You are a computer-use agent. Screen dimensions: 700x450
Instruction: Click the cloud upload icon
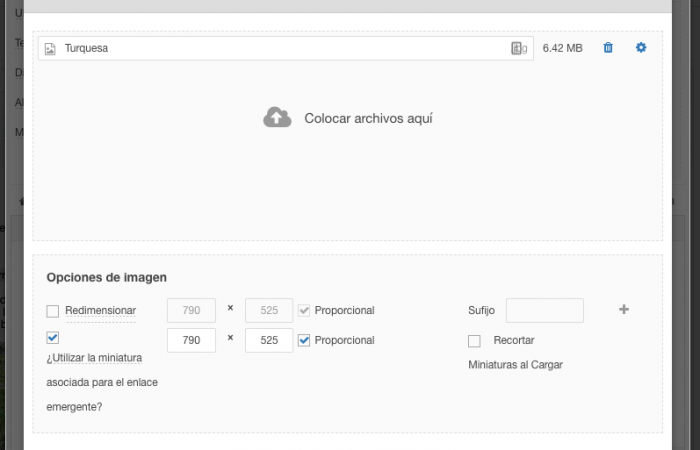point(277,118)
